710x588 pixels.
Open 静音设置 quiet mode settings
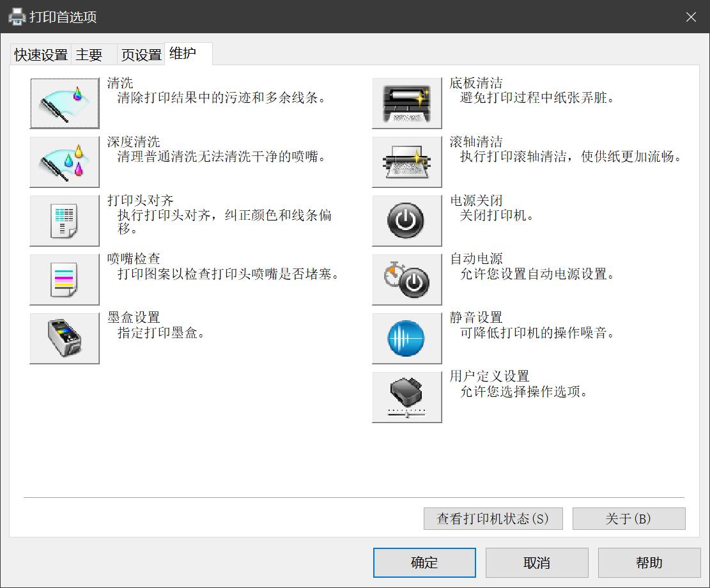(x=406, y=338)
